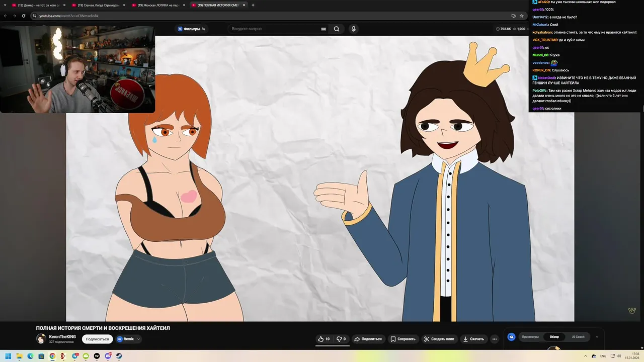
Task: Click the browser back arrow
Action: [x=6, y=16]
